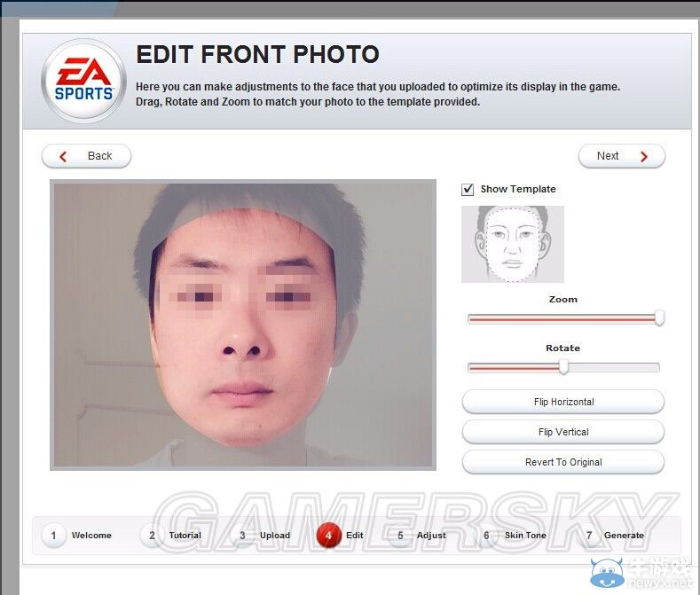Flip the photo with Flip Horizontal
The height and width of the screenshot is (595, 700).
point(563,402)
